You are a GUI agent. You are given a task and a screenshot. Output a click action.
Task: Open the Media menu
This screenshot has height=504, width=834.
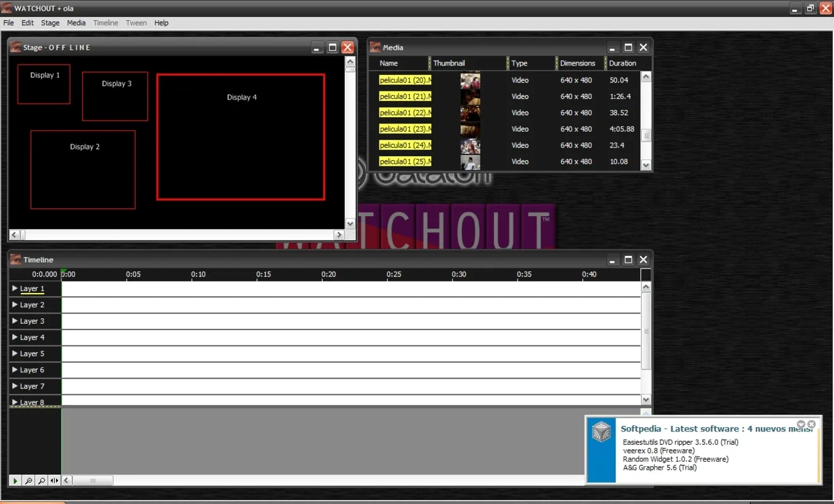click(76, 23)
